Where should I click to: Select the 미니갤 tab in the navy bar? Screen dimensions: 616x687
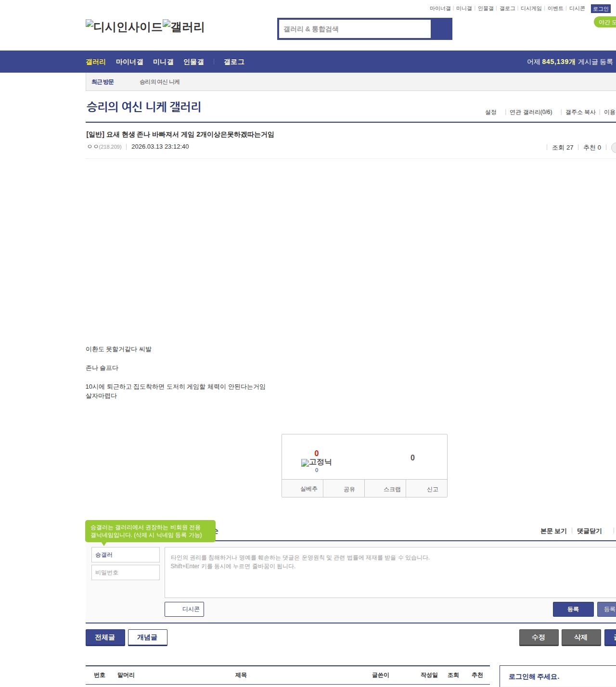[163, 62]
